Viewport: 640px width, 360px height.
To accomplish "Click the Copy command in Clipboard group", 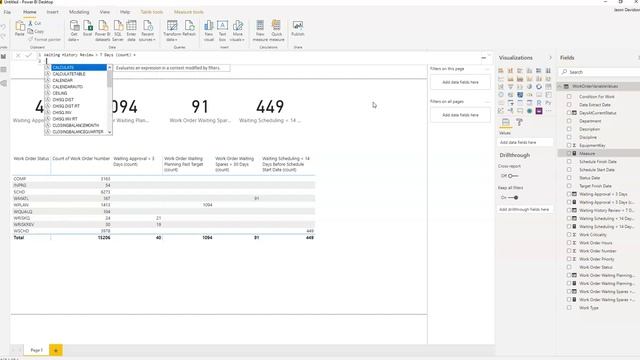I will pyautogui.click(x=36, y=31).
